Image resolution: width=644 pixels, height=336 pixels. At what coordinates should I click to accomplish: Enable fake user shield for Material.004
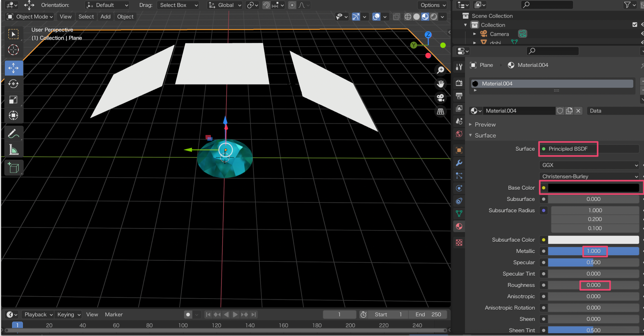pyautogui.click(x=560, y=111)
